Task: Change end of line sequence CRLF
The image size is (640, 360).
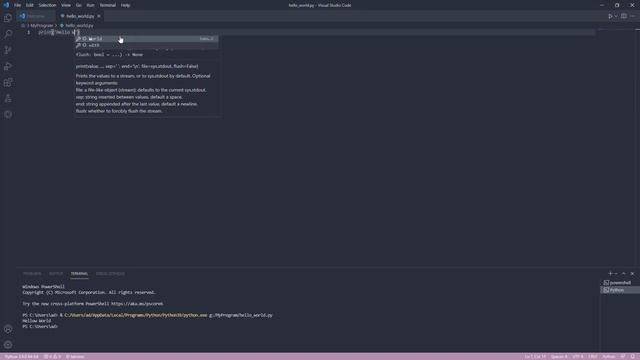Action: pos(593,357)
